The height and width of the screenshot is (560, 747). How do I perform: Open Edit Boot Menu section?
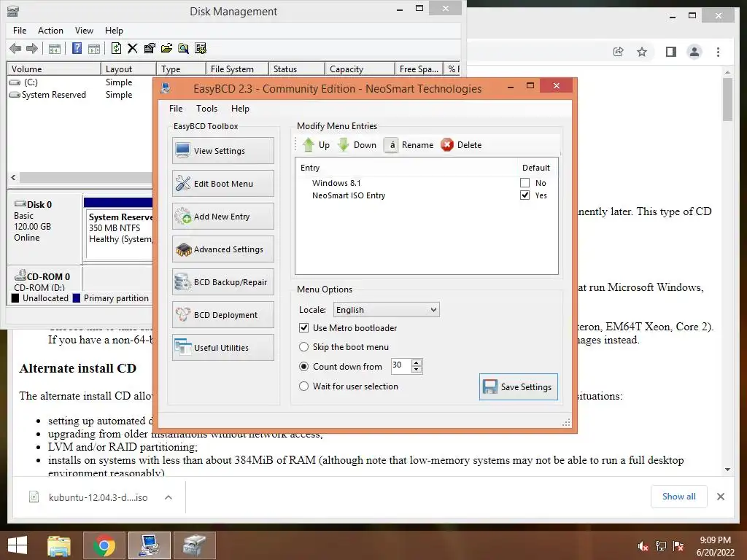pyautogui.click(x=223, y=183)
